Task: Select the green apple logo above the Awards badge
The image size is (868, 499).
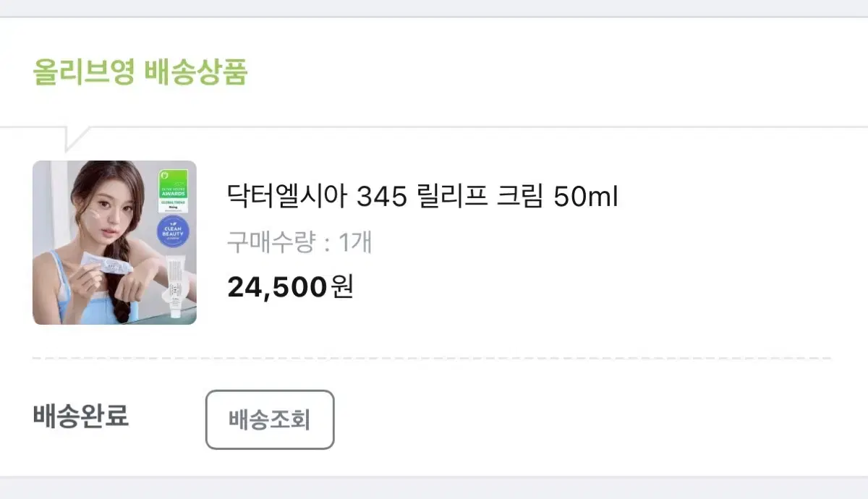Action: [x=165, y=174]
